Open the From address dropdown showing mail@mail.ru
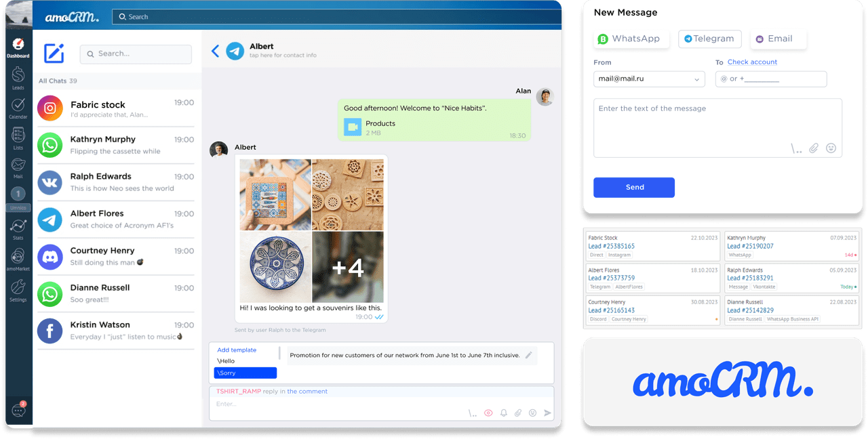This screenshot has height=439, width=868. pyautogui.click(x=648, y=79)
